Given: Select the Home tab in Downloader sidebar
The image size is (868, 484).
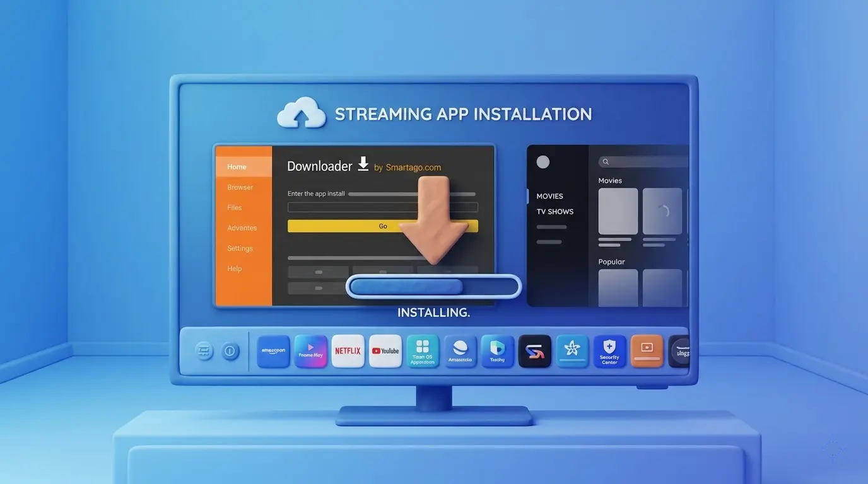Looking at the screenshot, I should click(244, 167).
